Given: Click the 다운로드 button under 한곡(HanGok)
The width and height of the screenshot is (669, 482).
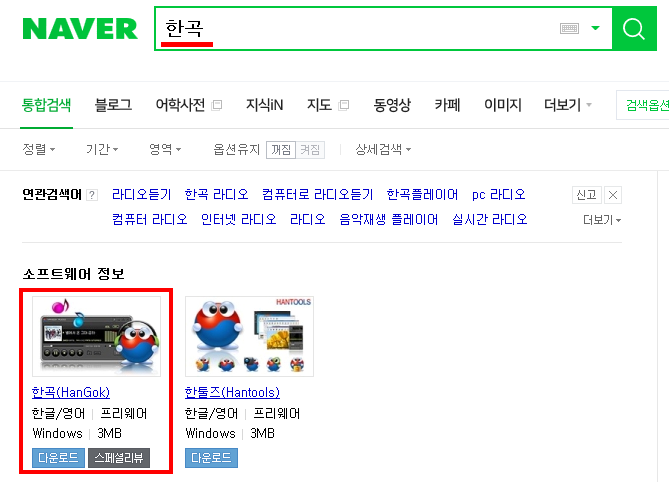Looking at the screenshot, I should [58, 458].
